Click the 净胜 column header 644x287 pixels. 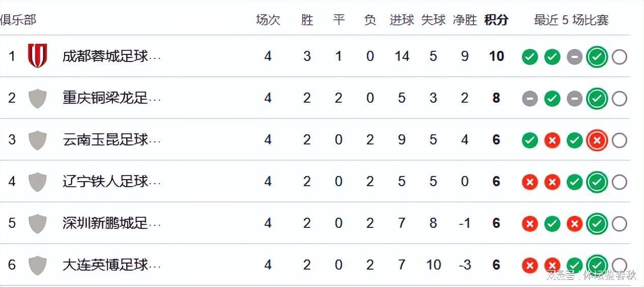(464, 20)
